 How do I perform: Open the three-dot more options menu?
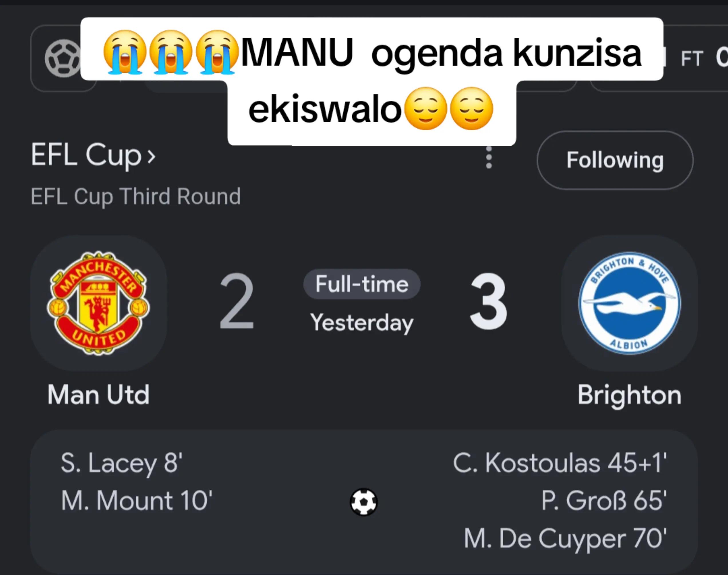click(489, 157)
